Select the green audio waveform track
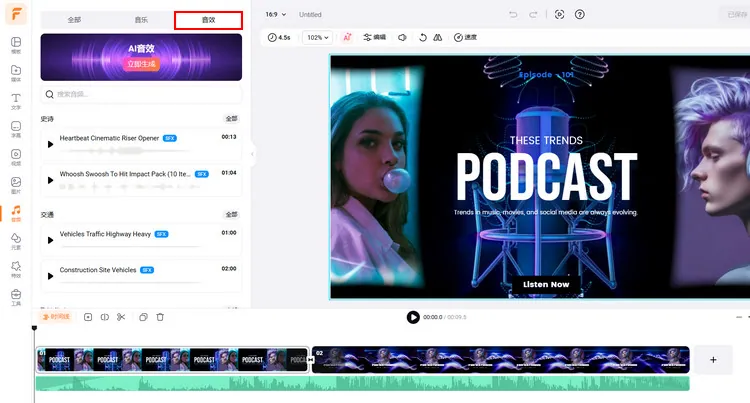Viewport: 750px width, 403px height. click(363, 383)
